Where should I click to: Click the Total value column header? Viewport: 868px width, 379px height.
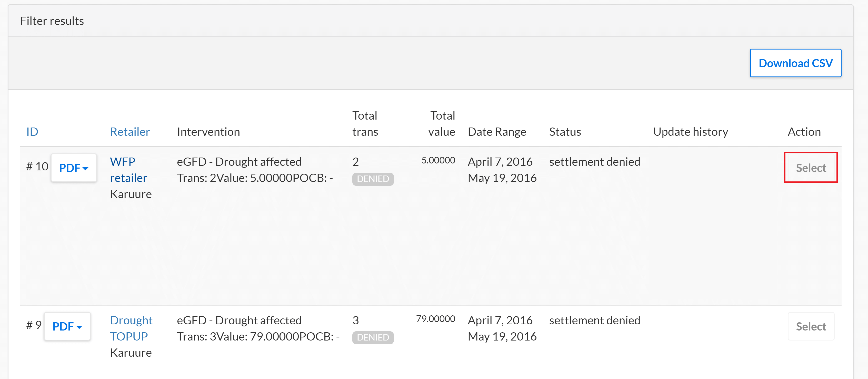click(441, 123)
